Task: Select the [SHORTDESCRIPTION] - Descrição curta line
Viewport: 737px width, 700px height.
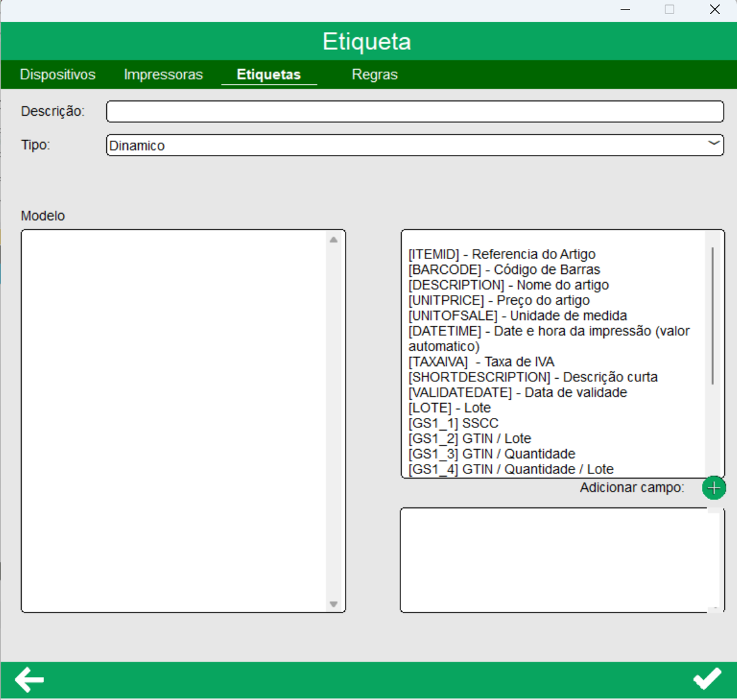Action: [533, 378]
